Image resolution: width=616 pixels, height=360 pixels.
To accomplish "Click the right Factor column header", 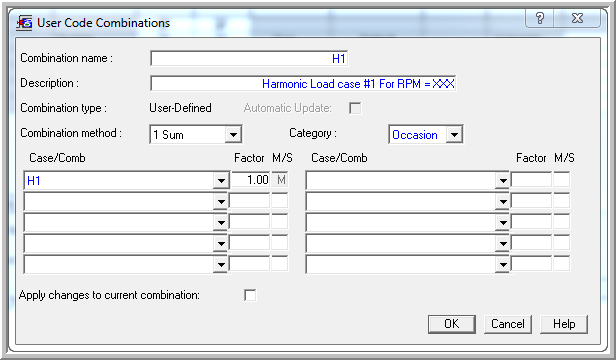I will 531,158.
